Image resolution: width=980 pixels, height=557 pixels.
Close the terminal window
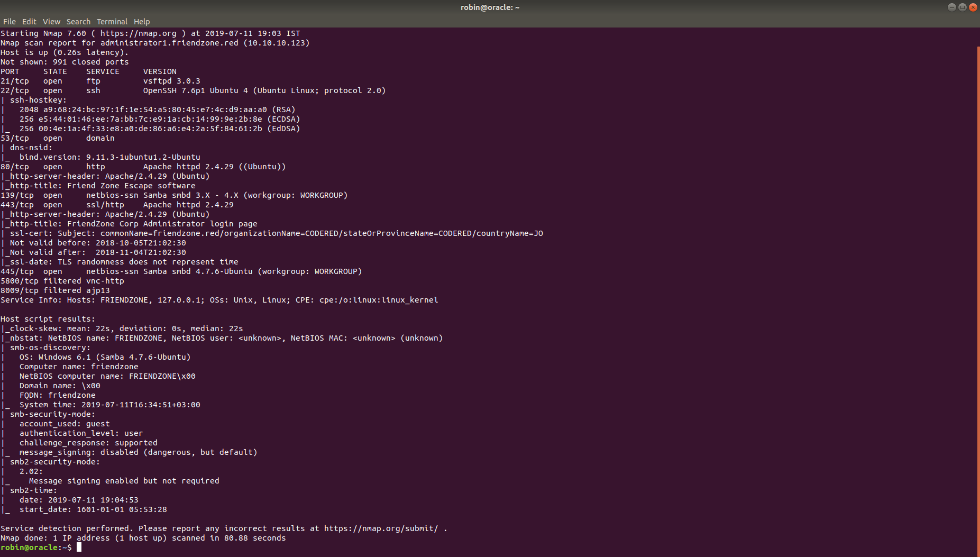(973, 7)
